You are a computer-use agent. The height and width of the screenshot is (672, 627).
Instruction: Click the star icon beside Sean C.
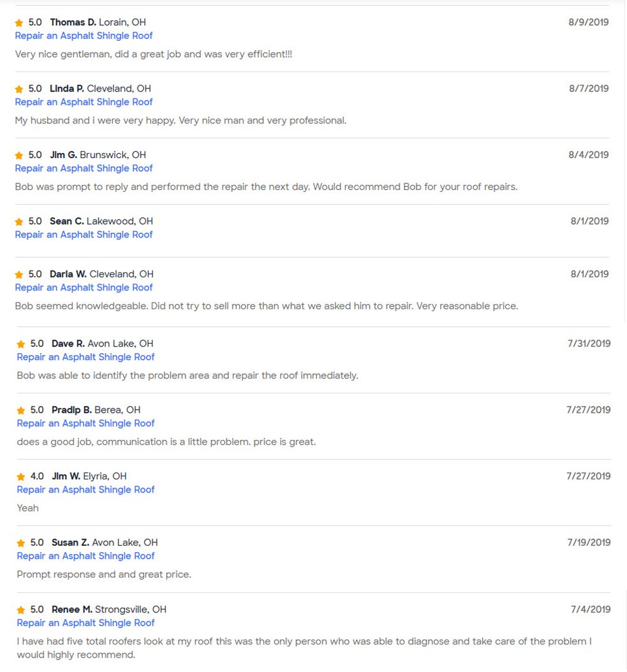(19, 221)
